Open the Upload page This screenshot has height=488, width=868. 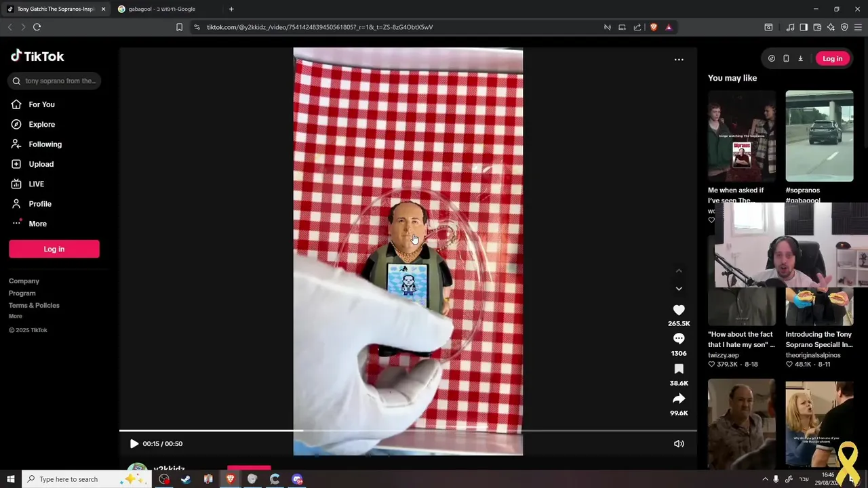(x=32, y=164)
